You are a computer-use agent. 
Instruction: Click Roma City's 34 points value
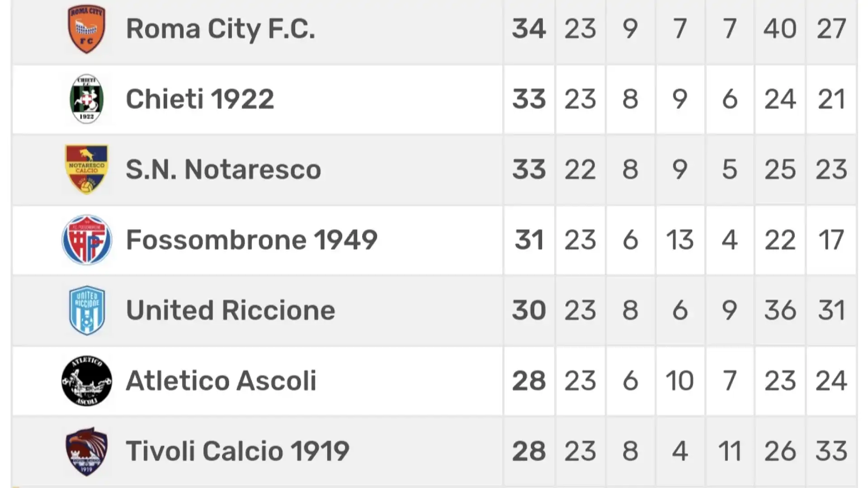529,29
